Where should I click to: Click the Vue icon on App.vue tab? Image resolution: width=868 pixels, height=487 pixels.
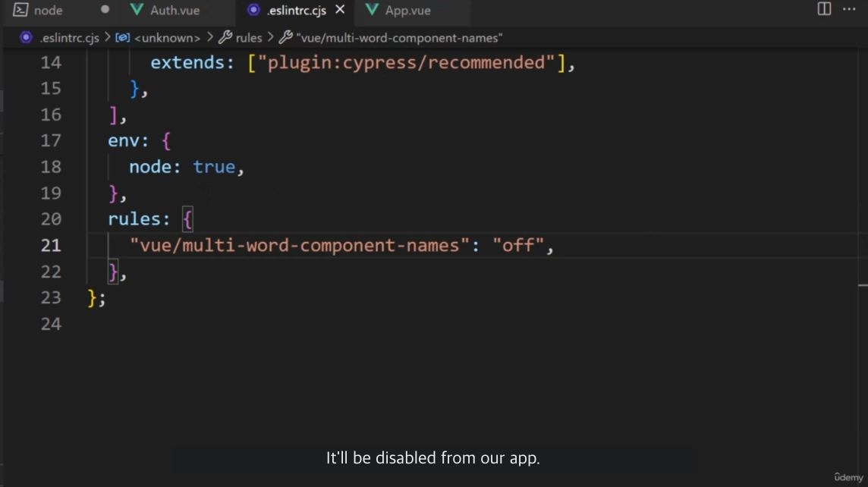372,9
